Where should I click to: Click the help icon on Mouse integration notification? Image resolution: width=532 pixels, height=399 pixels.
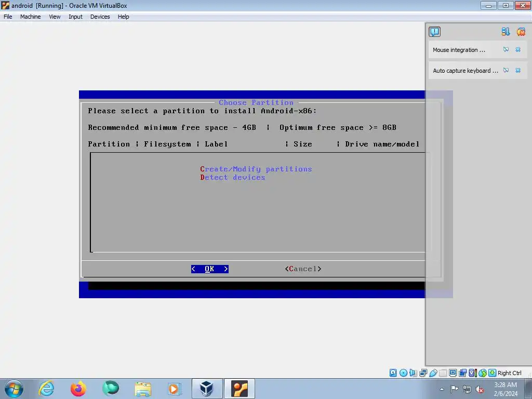point(506,49)
